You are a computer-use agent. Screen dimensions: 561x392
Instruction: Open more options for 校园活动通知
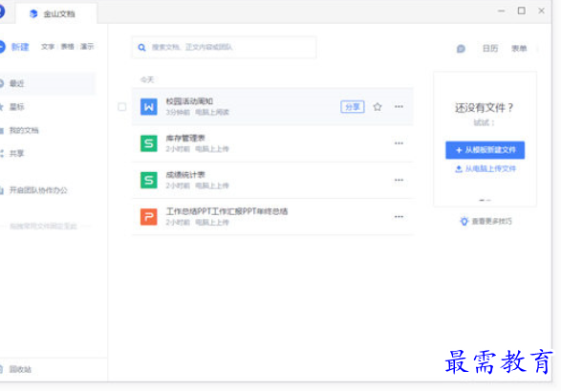point(399,107)
